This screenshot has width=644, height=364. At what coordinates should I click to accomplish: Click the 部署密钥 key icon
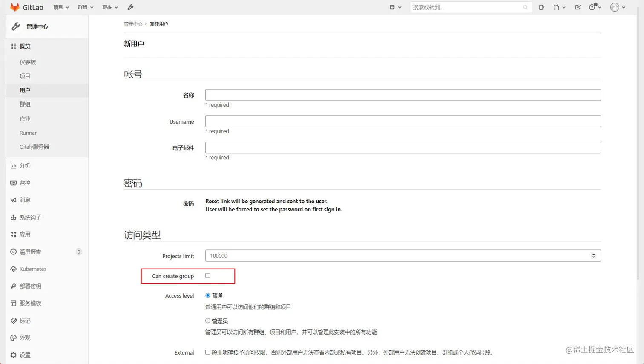[13, 286]
